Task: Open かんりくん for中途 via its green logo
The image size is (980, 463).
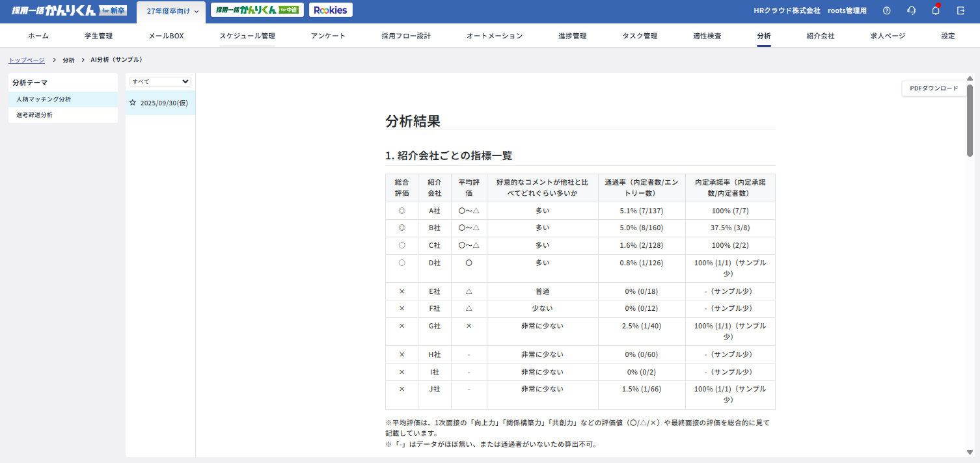Action: [x=256, y=10]
